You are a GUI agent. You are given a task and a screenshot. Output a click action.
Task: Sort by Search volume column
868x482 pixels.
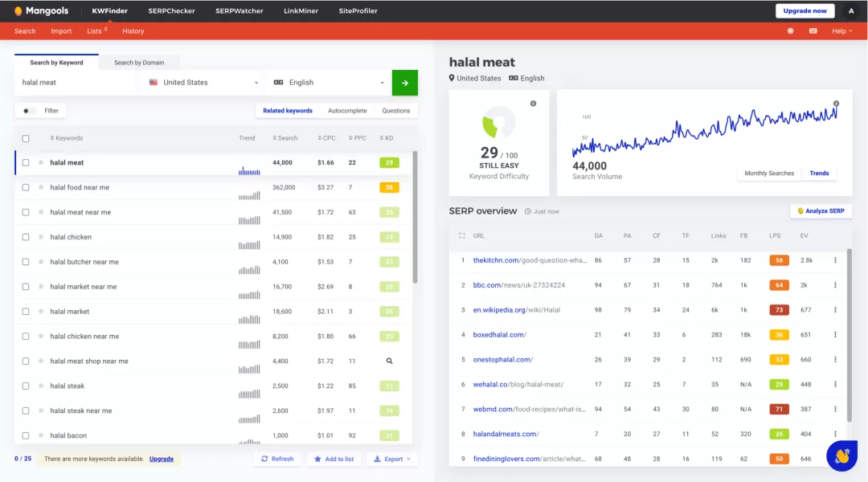tap(285, 138)
